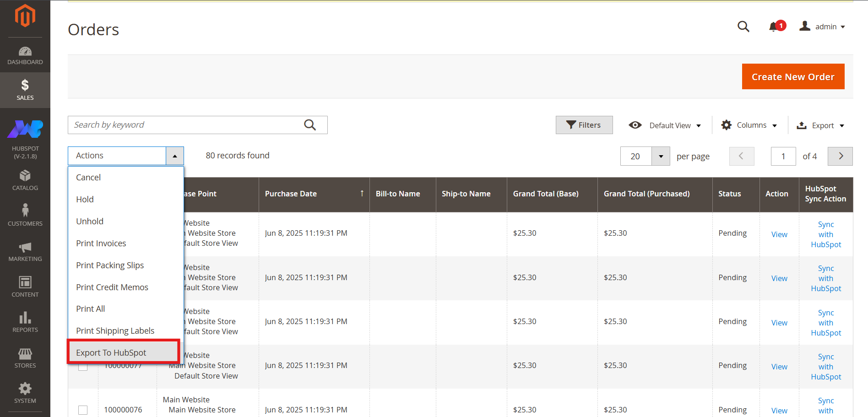This screenshot has width=868, height=417.
Task: Choose Print All action
Action: 126,309
